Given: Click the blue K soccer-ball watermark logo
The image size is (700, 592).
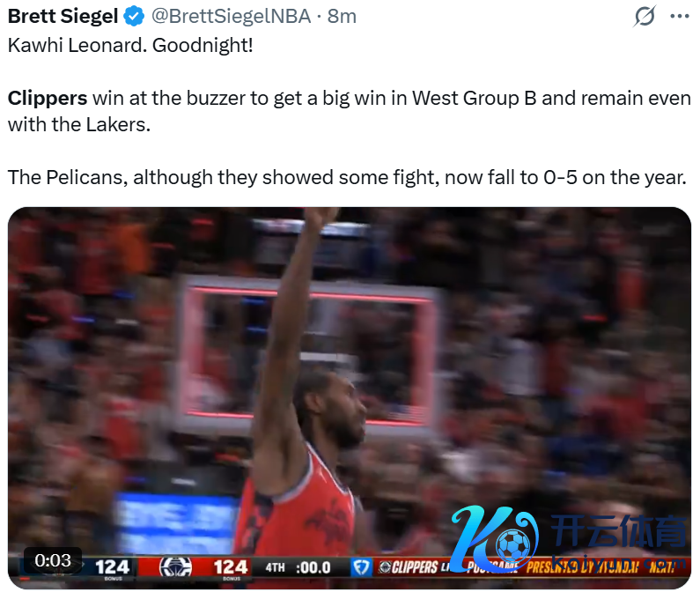Looking at the screenshot, I should pos(495,538).
